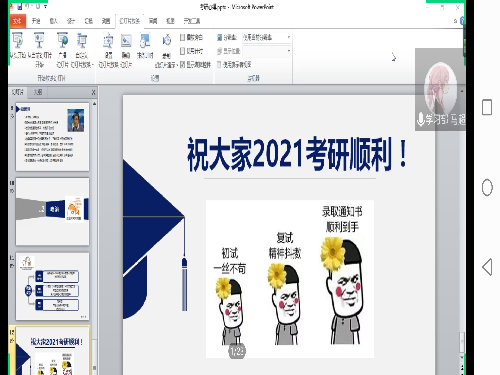This screenshot has width=500, height=375.
Task: Click the Redo icon in quick access toolbar
Action: [38, 6]
